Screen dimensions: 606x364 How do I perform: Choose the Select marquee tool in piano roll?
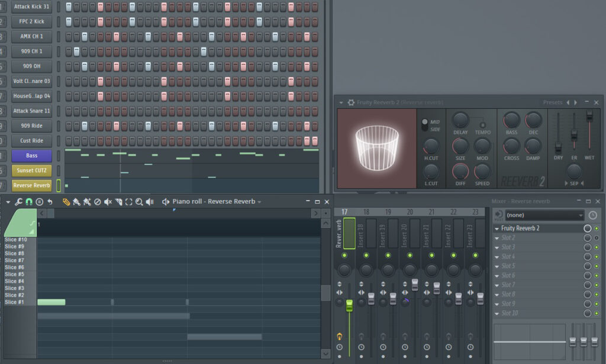(x=128, y=202)
